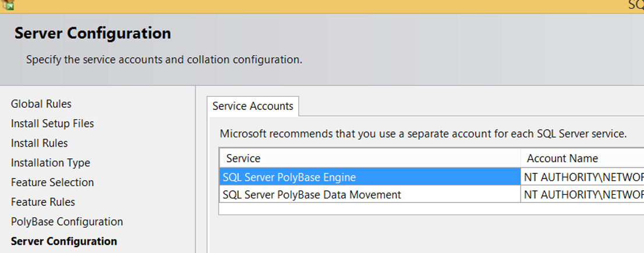Image resolution: width=644 pixels, height=253 pixels.
Task: Go to Global Rules step
Action: pyautogui.click(x=41, y=104)
